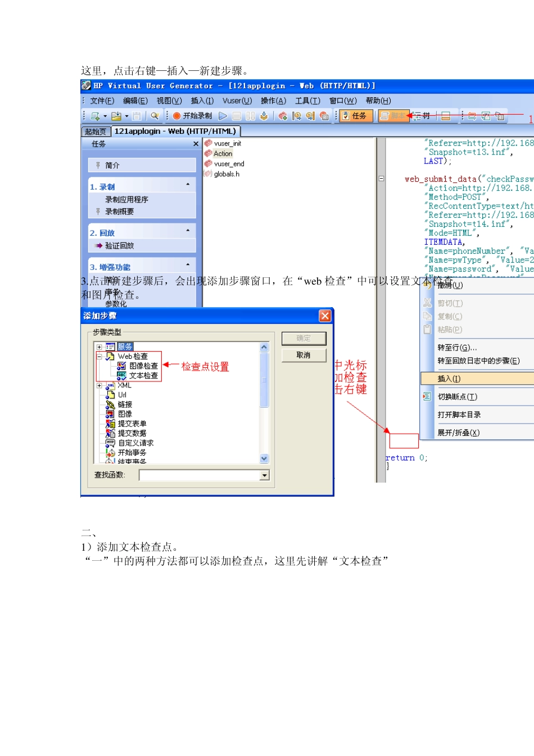Image resolution: width=534 pixels, height=756 pixels.
Task: Click the stop square toolbar icon
Action: click(237, 116)
